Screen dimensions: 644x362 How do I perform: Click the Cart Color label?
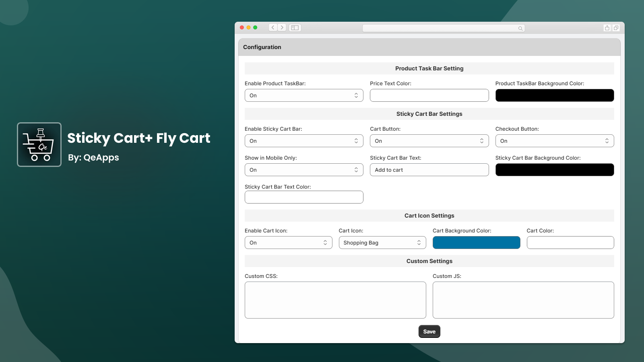tap(540, 231)
